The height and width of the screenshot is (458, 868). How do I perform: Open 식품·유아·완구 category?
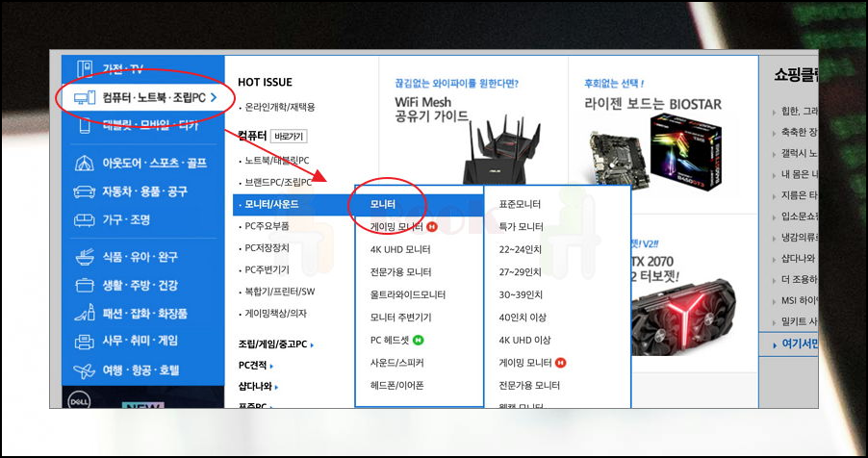coord(140,257)
